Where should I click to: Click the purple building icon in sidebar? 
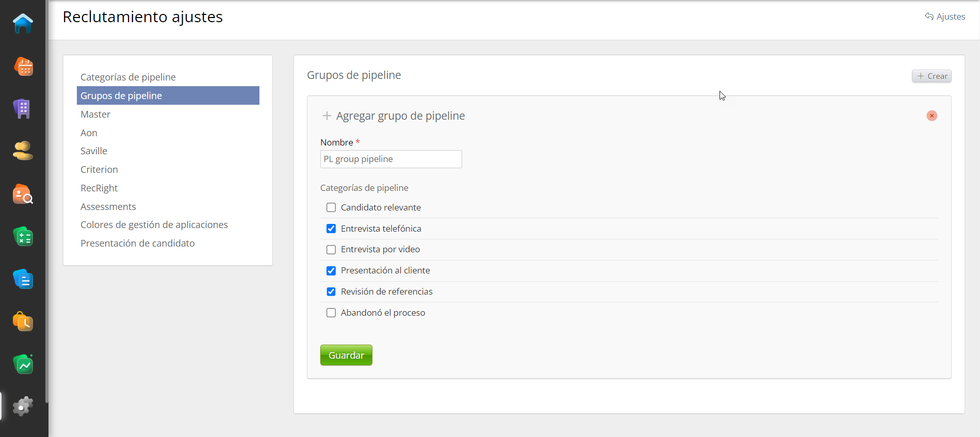pos(23,109)
